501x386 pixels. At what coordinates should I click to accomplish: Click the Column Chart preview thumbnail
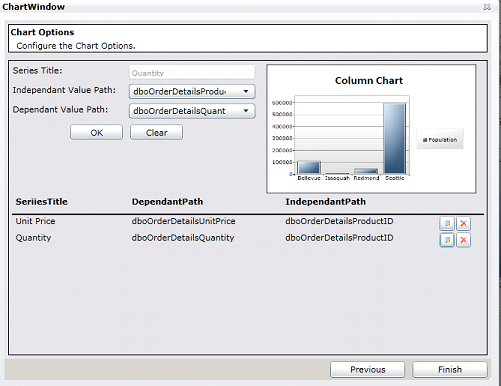coord(371,129)
